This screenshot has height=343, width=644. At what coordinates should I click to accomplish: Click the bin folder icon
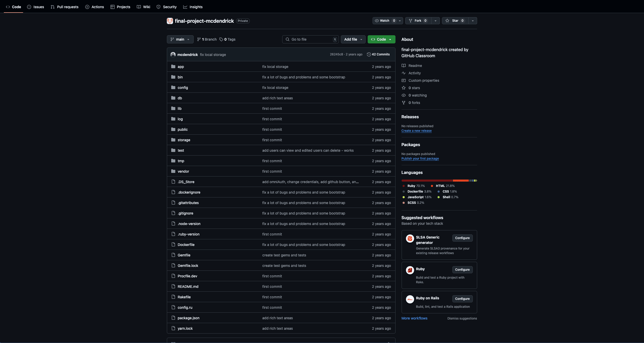(173, 77)
